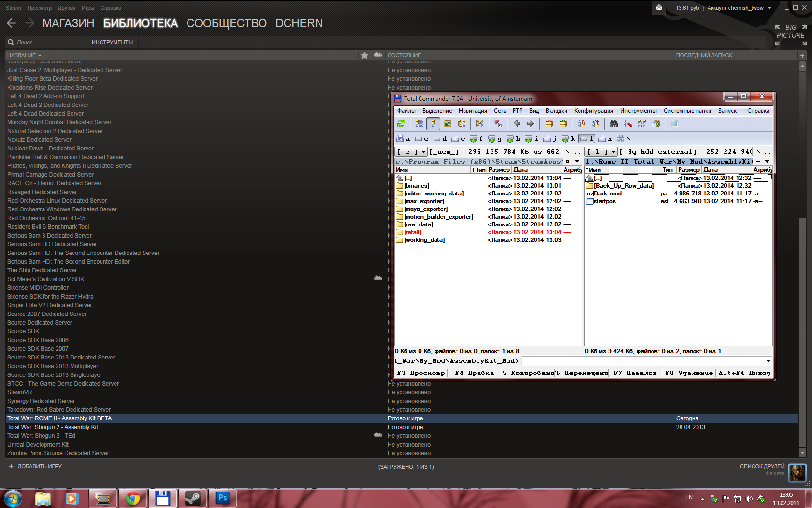Enter Steam Big Picture mode
This screenshot has height=508, width=812.
click(x=791, y=35)
